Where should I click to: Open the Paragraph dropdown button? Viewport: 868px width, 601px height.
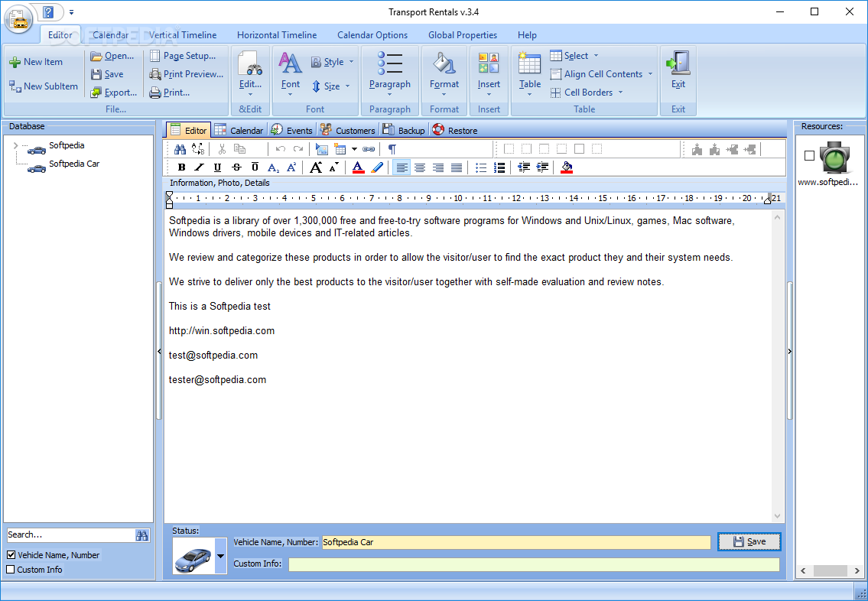(390, 74)
